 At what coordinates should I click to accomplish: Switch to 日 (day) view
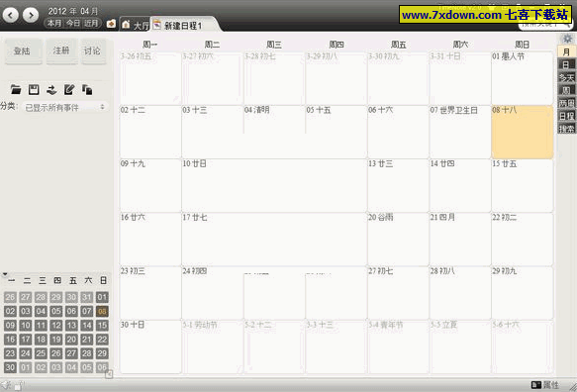point(566,64)
